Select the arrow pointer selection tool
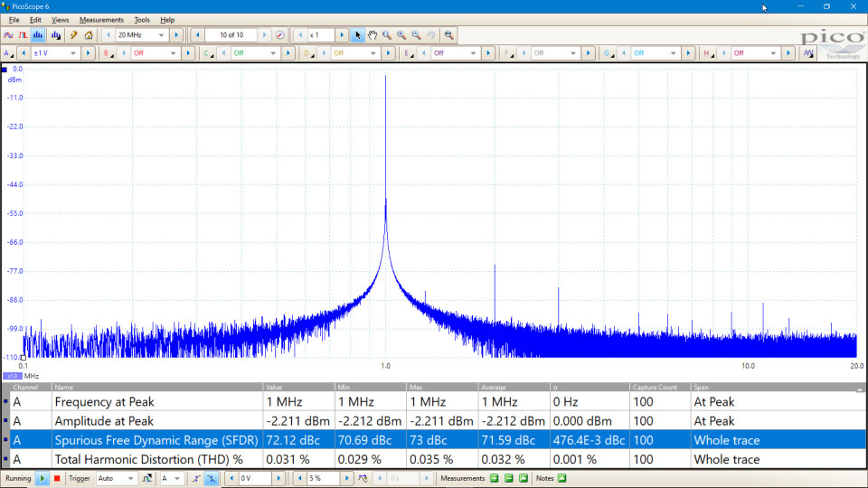Viewport: 868px width, 488px height. click(358, 35)
